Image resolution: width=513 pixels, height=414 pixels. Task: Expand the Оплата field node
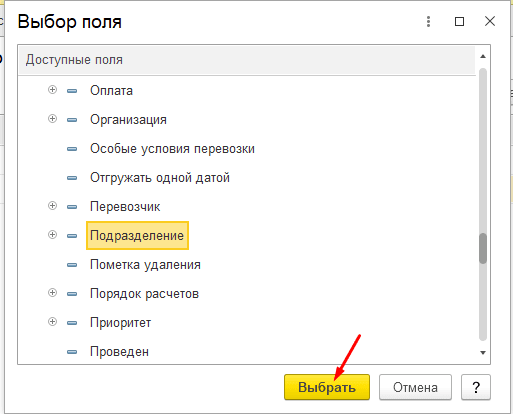click(x=52, y=90)
